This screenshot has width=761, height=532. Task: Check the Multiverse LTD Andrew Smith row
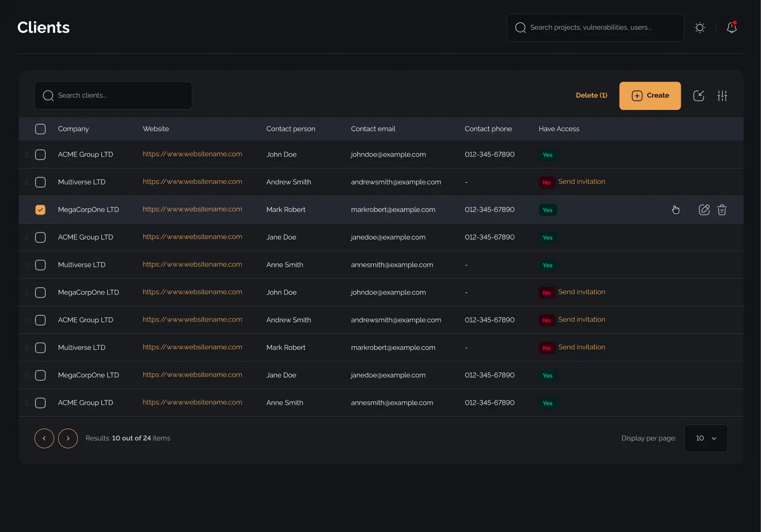tap(40, 182)
